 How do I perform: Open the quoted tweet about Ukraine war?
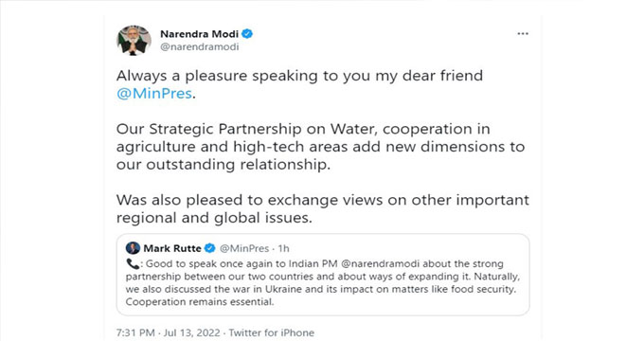(323, 275)
